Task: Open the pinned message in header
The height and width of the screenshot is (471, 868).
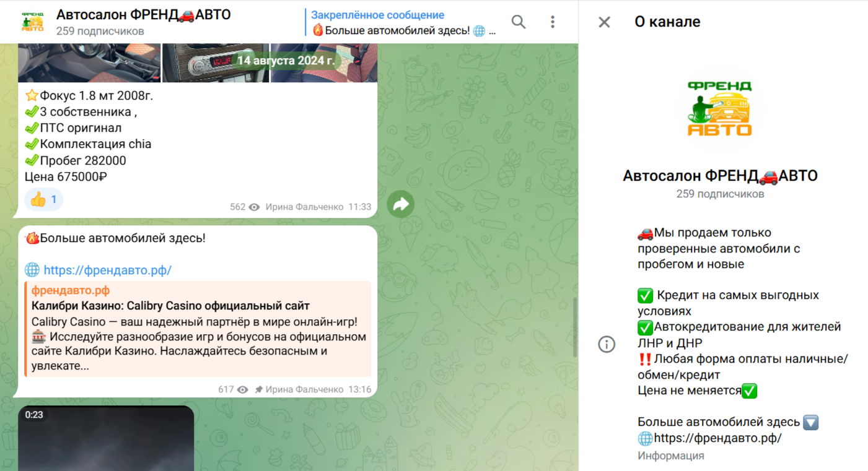Action: (x=403, y=22)
